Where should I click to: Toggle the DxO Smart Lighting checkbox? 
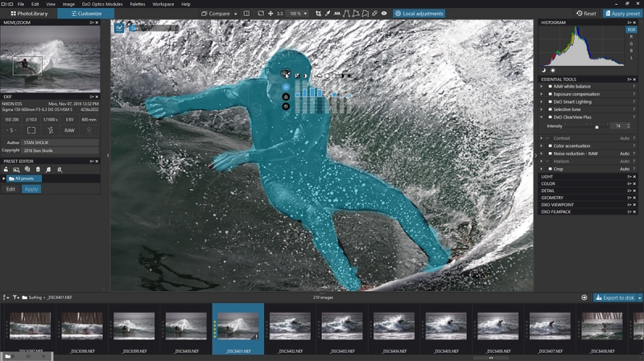[x=550, y=102]
